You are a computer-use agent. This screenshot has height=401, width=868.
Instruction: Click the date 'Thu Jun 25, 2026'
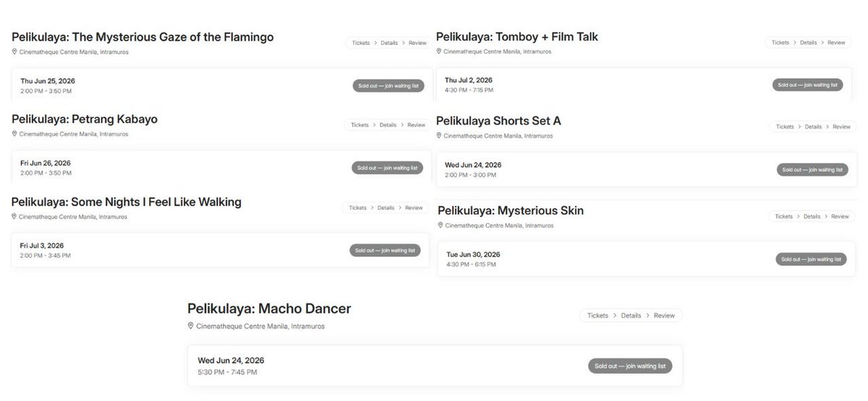[48, 80]
